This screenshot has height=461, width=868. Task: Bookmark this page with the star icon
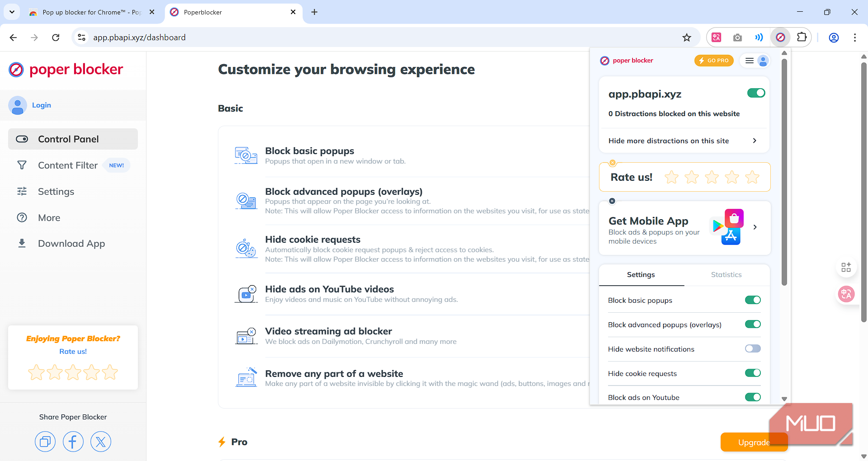coord(687,38)
